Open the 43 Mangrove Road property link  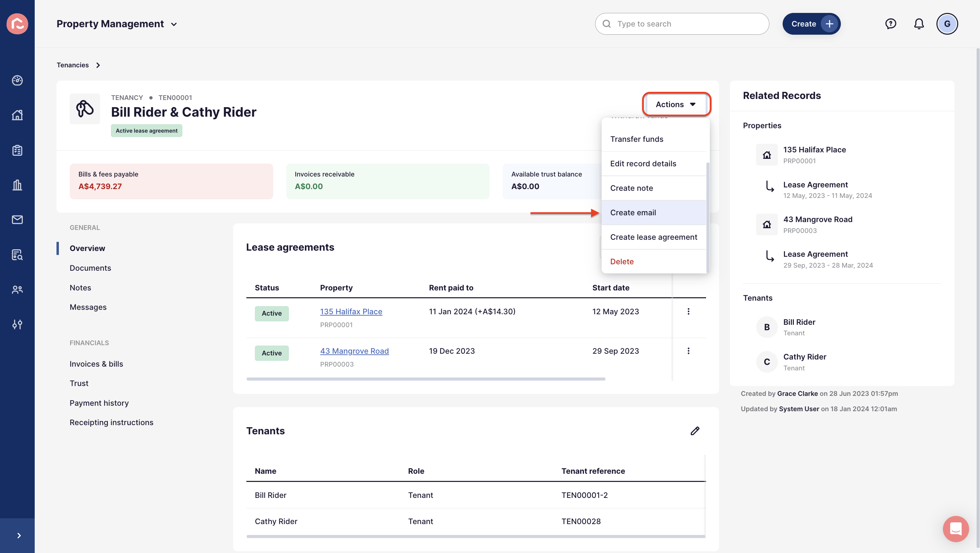tap(354, 351)
